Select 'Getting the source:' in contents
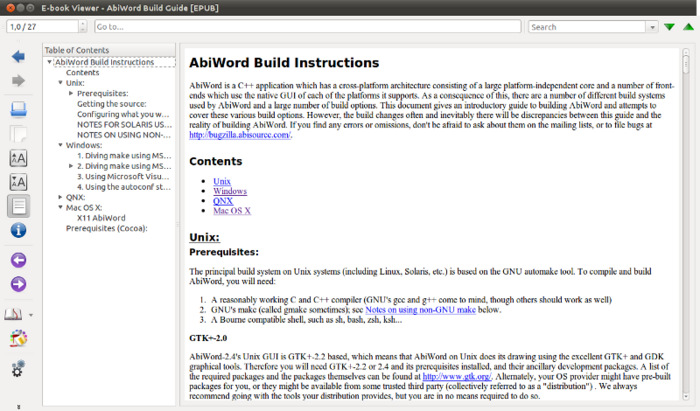This screenshot has width=700, height=411. click(x=111, y=104)
